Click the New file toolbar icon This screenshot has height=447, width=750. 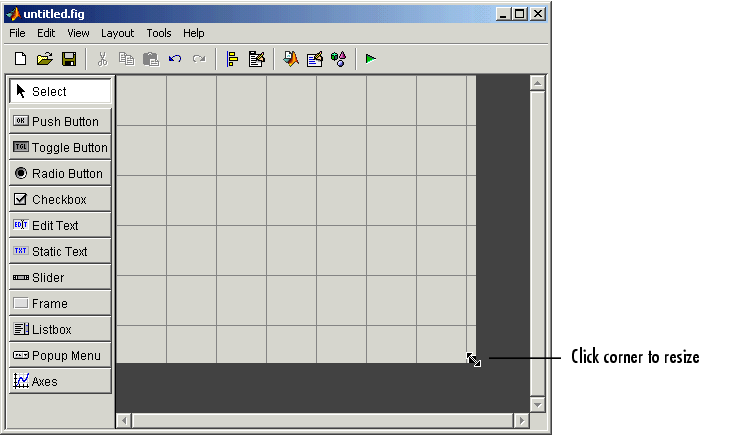click(x=20, y=59)
